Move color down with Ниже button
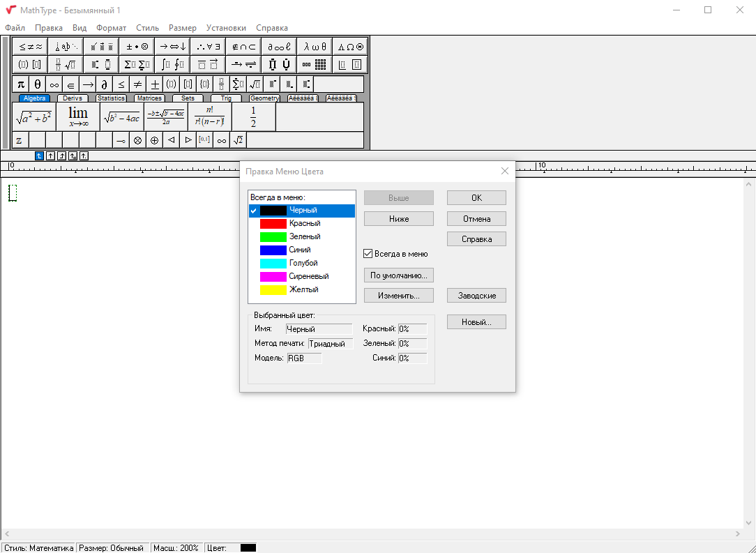Screen dimensions: 756x553 (399, 219)
